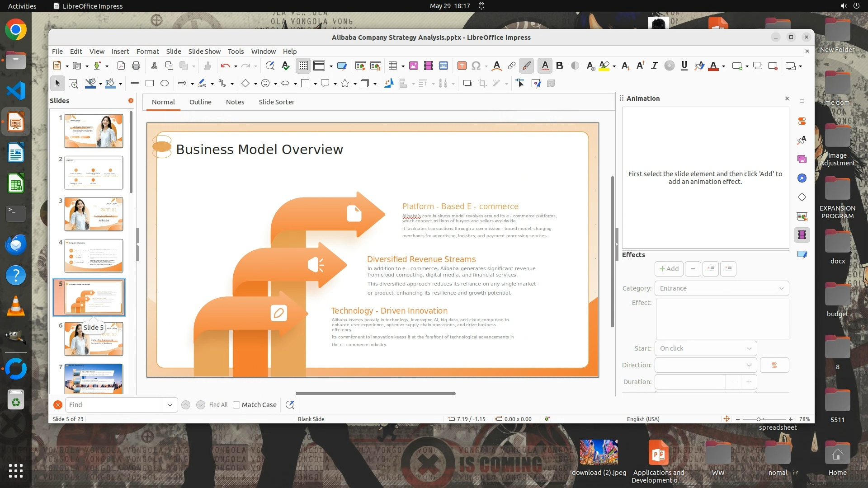Expand the animation Category dropdown
The width and height of the screenshot is (868, 488).
(722, 288)
